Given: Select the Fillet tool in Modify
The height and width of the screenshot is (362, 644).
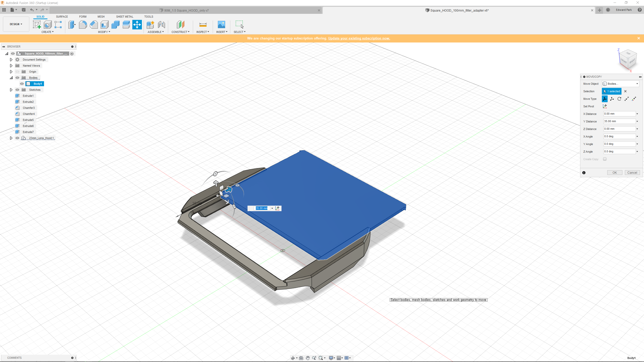Looking at the screenshot, I should coord(83,25).
